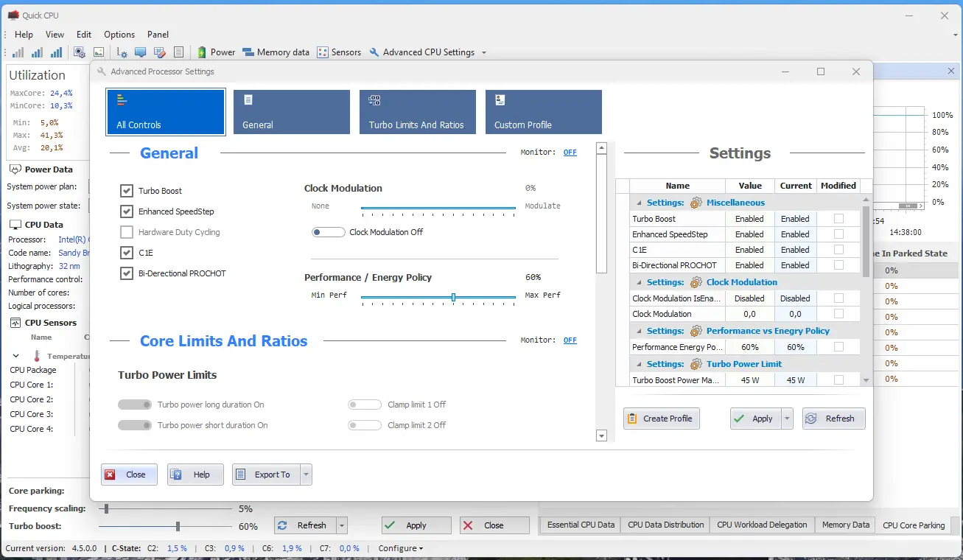Click the General tile icon
Image resolution: width=963 pixels, height=560 pixels.
coord(248,100)
